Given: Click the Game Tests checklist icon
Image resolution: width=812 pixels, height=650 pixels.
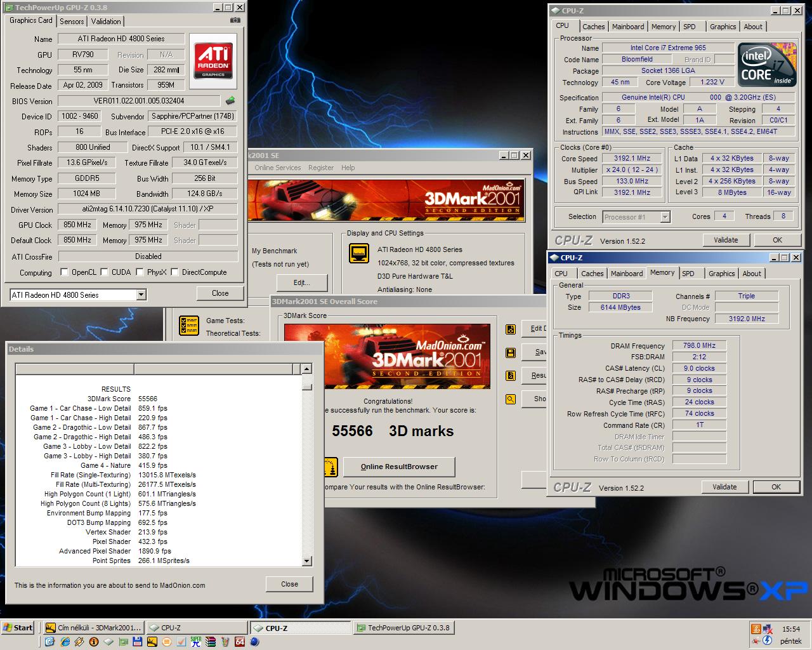Looking at the screenshot, I should [x=189, y=326].
